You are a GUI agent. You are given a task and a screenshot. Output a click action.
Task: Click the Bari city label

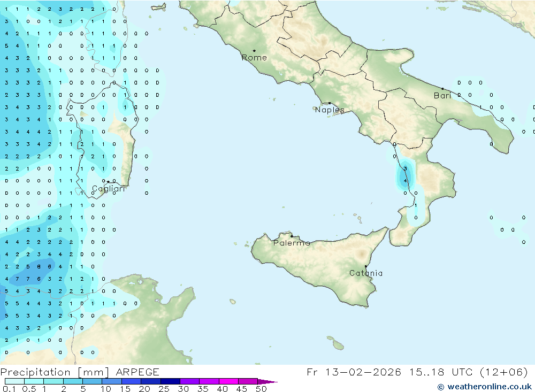point(442,96)
